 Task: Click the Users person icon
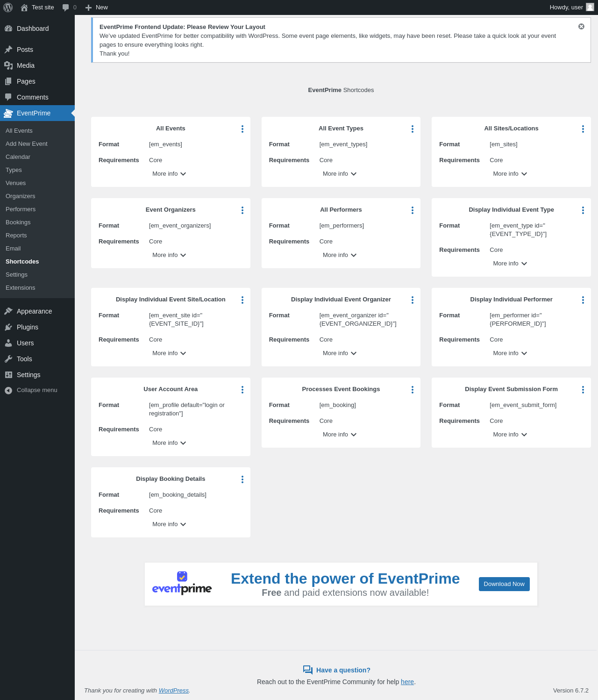click(x=8, y=343)
